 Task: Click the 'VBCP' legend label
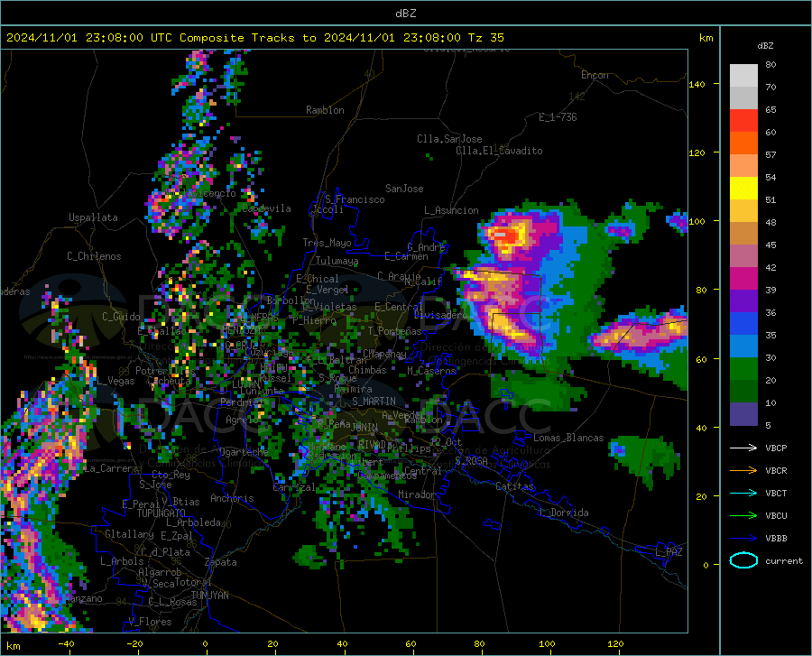pyautogui.click(x=776, y=448)
